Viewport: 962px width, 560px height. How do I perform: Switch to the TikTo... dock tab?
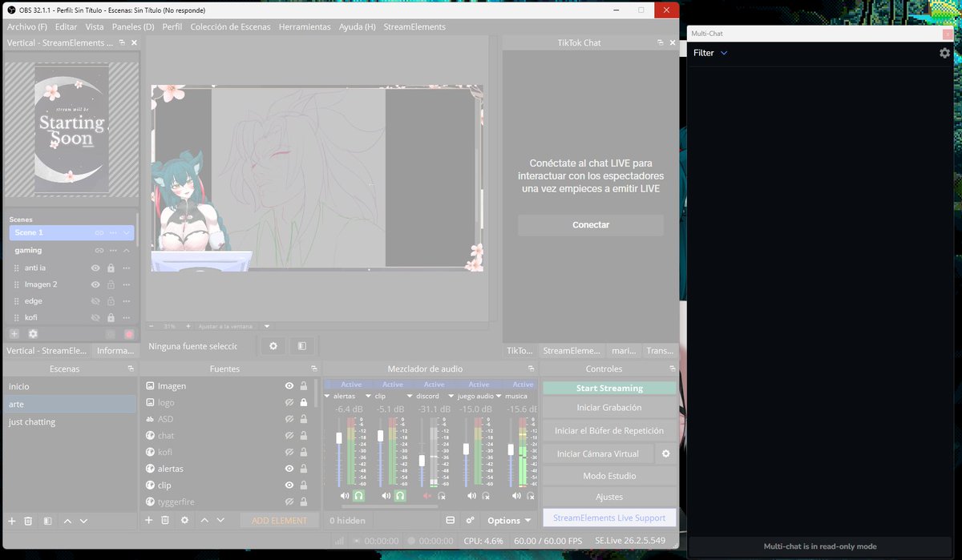[x=519, y=351]
